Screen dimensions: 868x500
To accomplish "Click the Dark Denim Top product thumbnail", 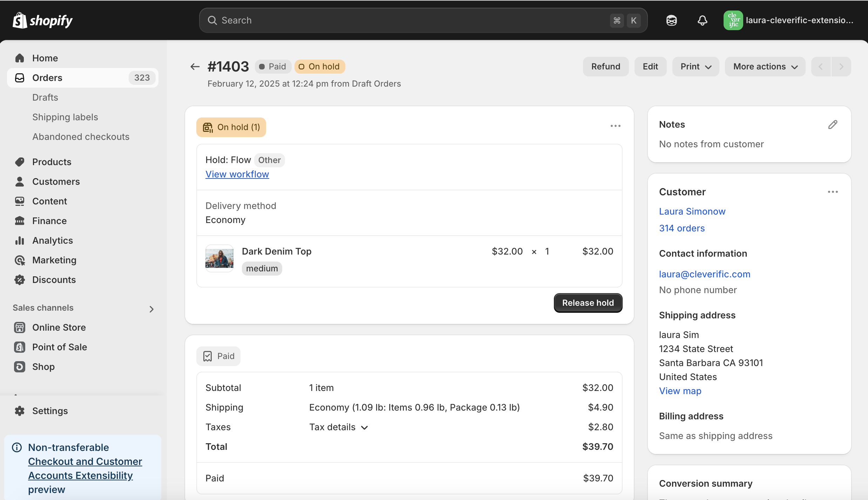I will [219, 258].
